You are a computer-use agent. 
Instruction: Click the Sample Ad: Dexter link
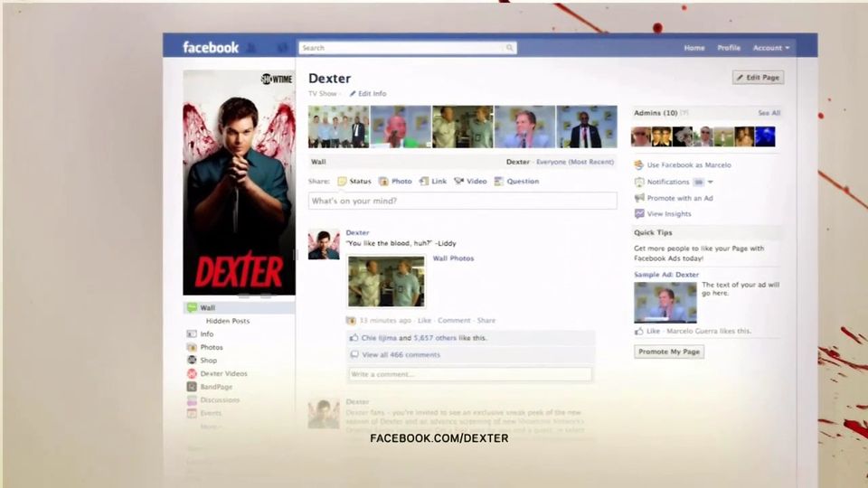point(666,275)
